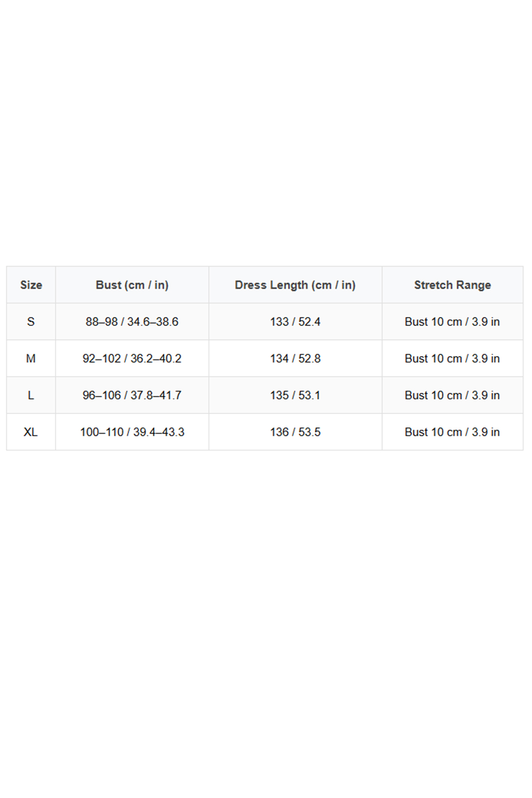
Task: Click the stretch range cell in L row
Action: tap(452, 395)
